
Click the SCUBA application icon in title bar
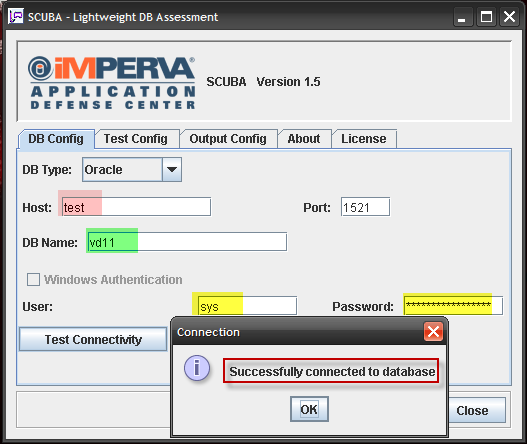click(x=15, y=16)
